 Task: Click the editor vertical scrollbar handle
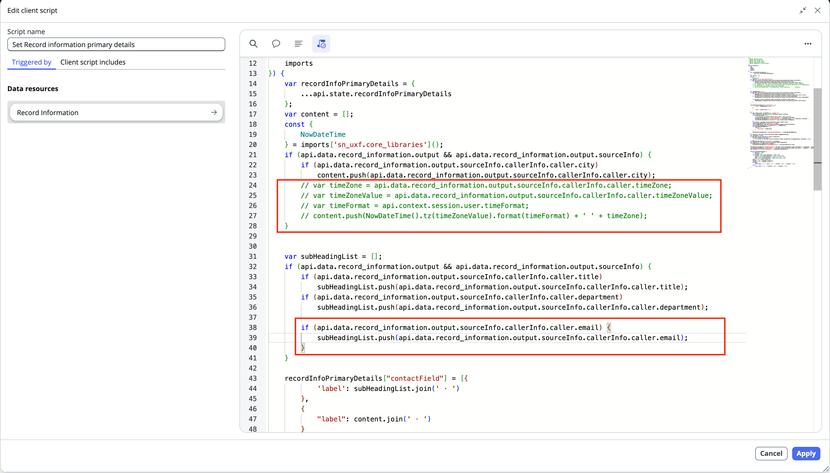coord(818,139)
